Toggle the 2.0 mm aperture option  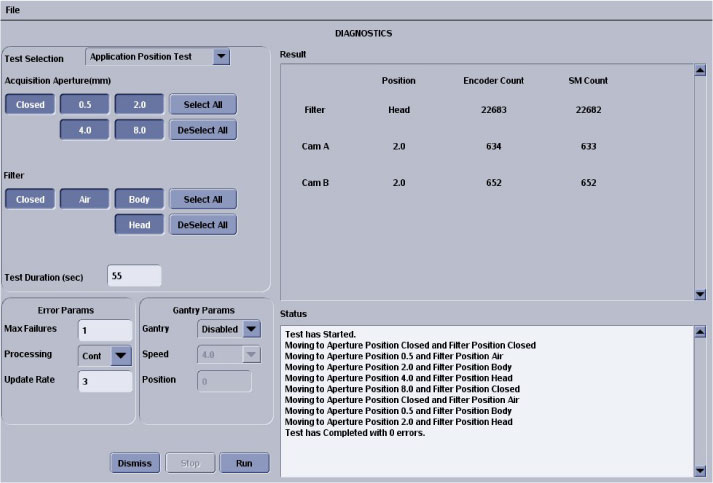pyautogui.click(x=139, y=104)
